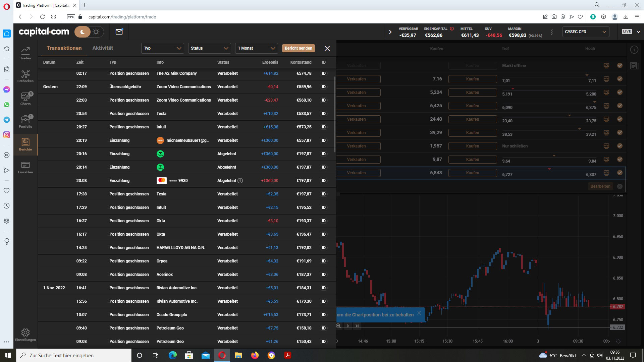
Task: Toggle checkmark on the 6,843 price row
Action: (620, 173)
